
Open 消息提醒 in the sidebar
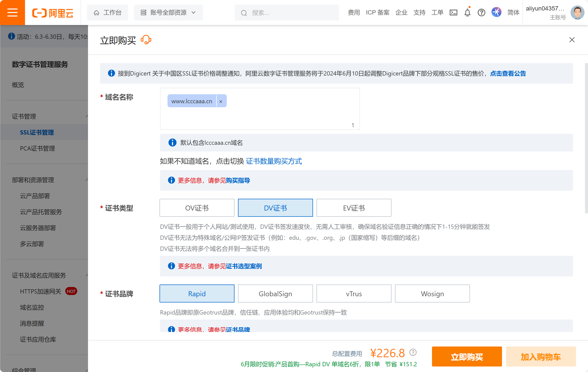32,323
